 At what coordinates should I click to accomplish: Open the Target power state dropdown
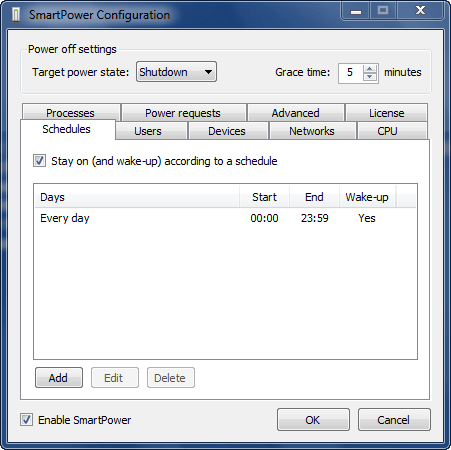(x=176, y=72)
